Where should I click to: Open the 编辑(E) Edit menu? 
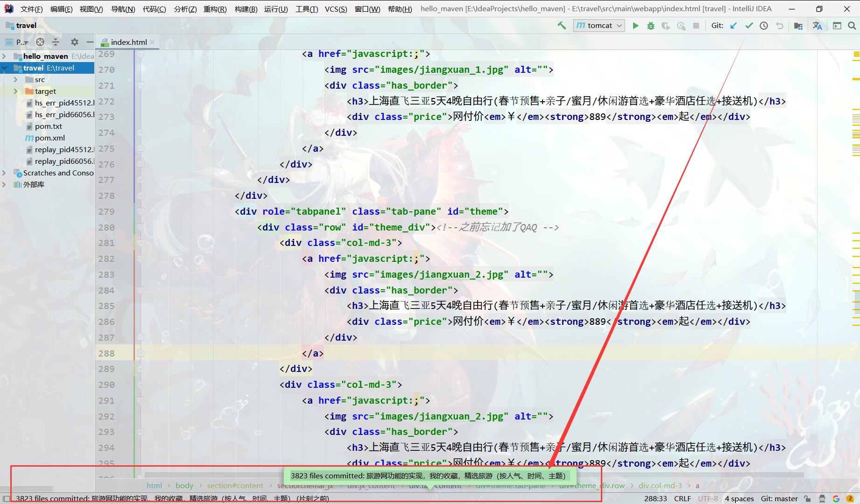coord(61,9)
